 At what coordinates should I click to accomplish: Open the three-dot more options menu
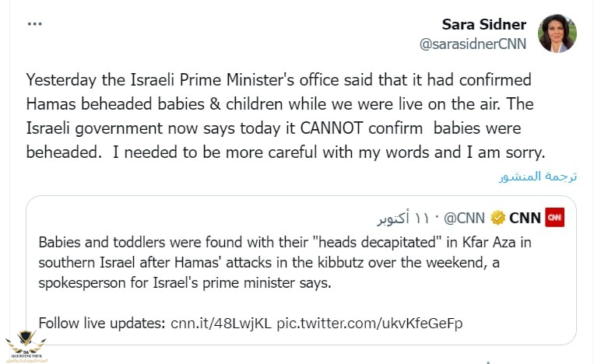(35, 23)
